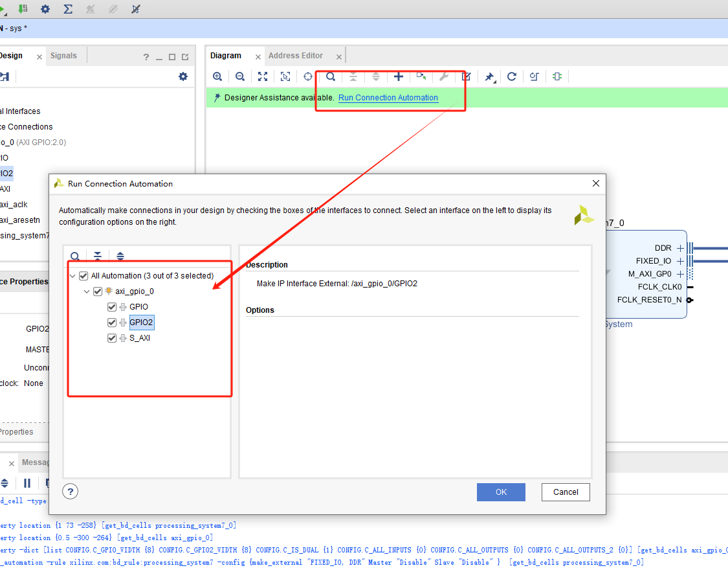Image resolution: width=728 pixels, height=568 pixels.
Task: Click the pin icon in the Diagram toolbar
Action: point(489,76)
